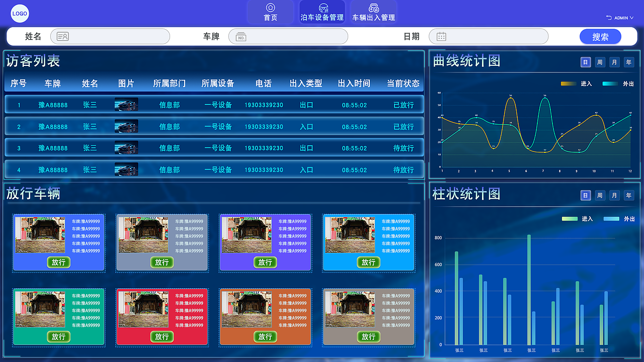Image resolution: width=644 pixels, height=362 pixels.
Task: Click inside the 姓名 input field
Action: 111,36
